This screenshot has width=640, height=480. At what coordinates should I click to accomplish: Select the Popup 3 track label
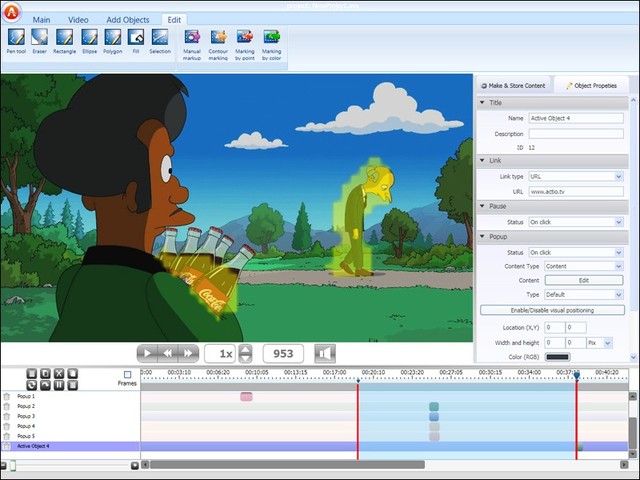[x=26, y=416]
